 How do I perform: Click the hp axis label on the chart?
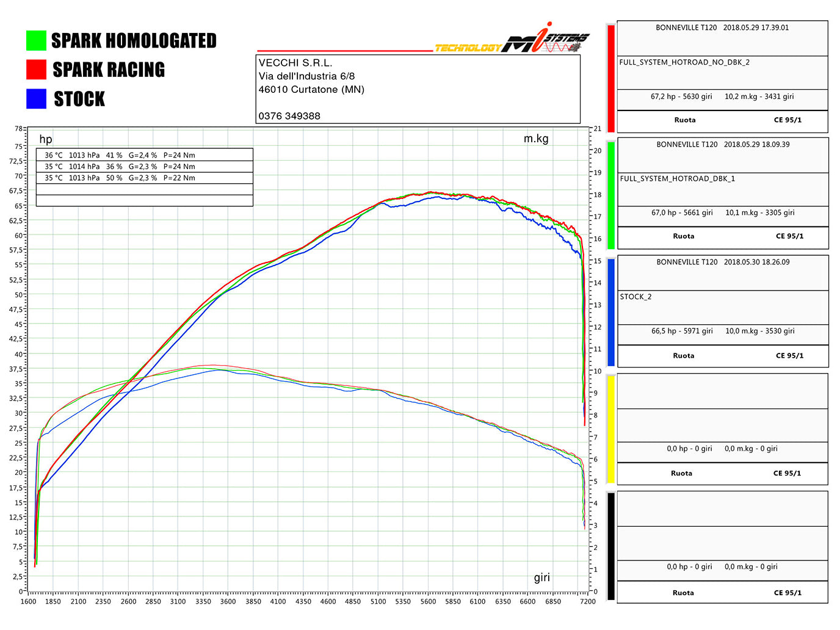46,139
